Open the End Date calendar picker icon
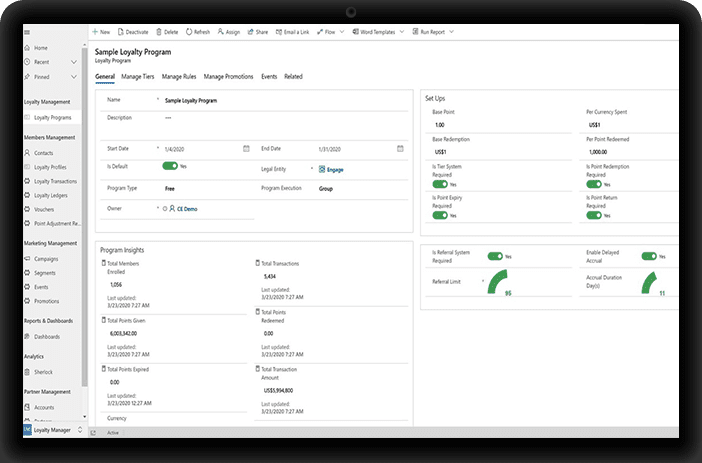This screenshot has width=702, height=463. (399, 149)
